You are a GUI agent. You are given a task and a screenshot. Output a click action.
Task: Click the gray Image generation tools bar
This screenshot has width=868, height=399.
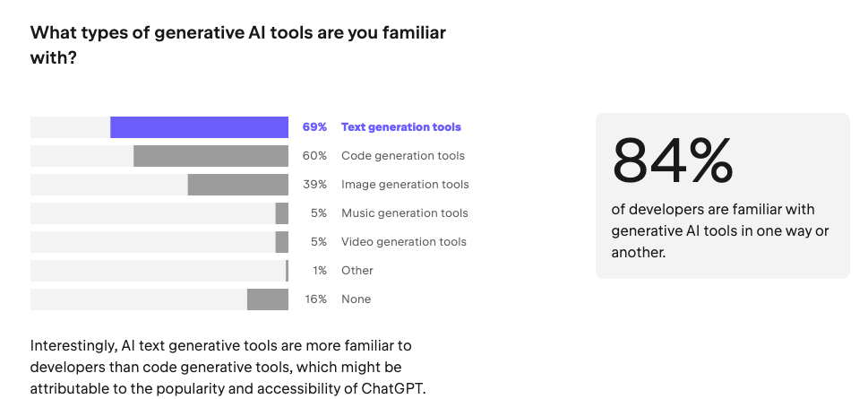237,185
